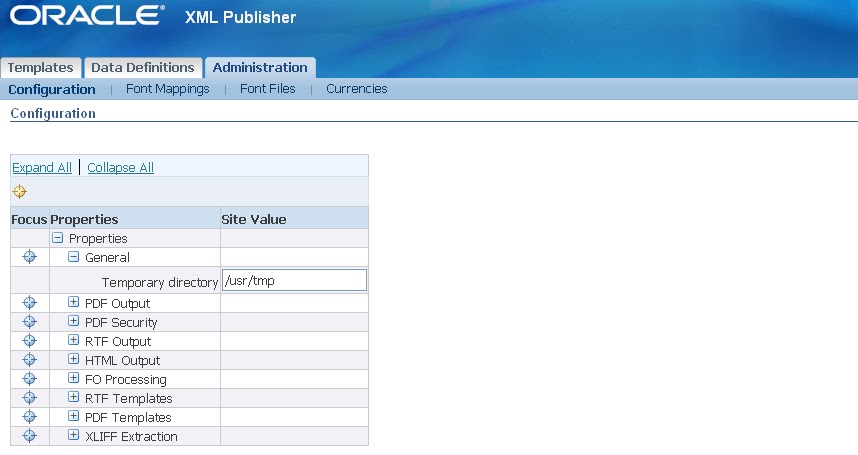Click the focus icon for FO Processing
This screenshot has width=858, height=455.
coord(30,378)
